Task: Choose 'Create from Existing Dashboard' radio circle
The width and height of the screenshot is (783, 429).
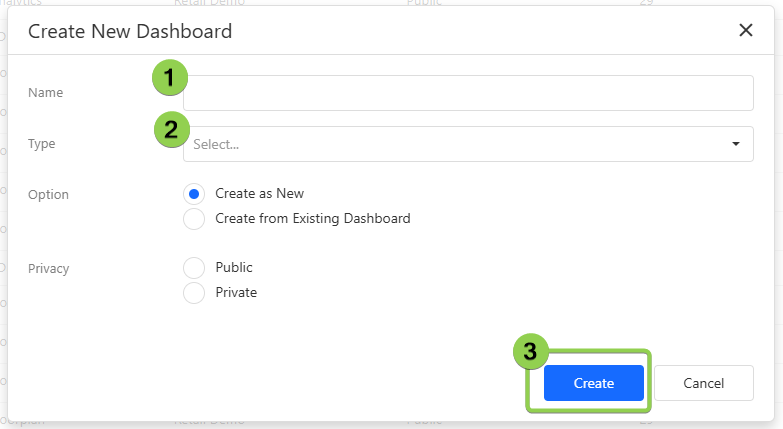Action: click(195, 218)
